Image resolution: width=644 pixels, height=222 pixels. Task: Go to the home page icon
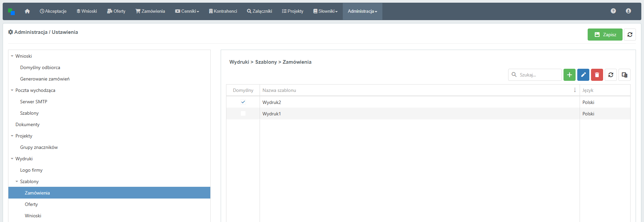click(27, 11)
